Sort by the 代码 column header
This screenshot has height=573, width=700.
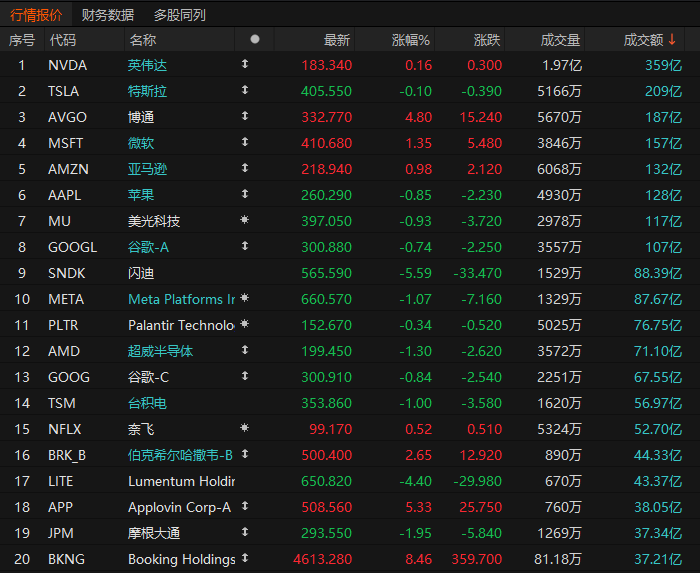coord(62,40)
